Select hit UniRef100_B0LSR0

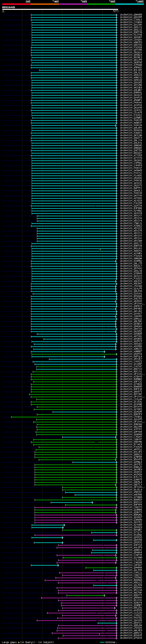(131, 70)
